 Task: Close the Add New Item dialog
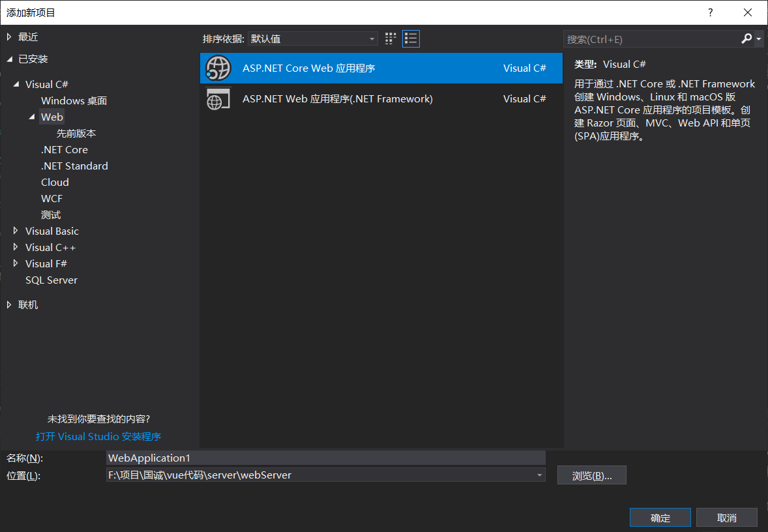pos(747,13)
